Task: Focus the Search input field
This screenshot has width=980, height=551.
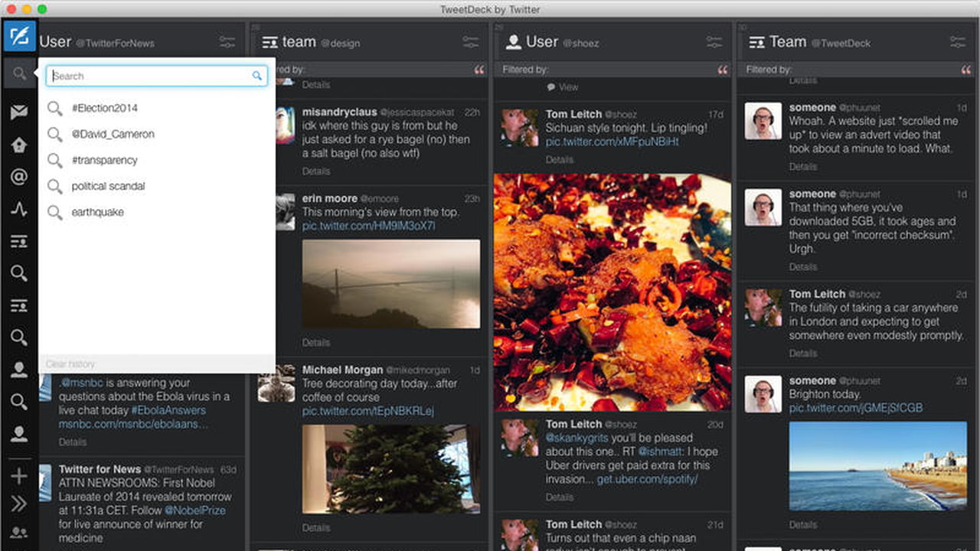Action: 156,76
